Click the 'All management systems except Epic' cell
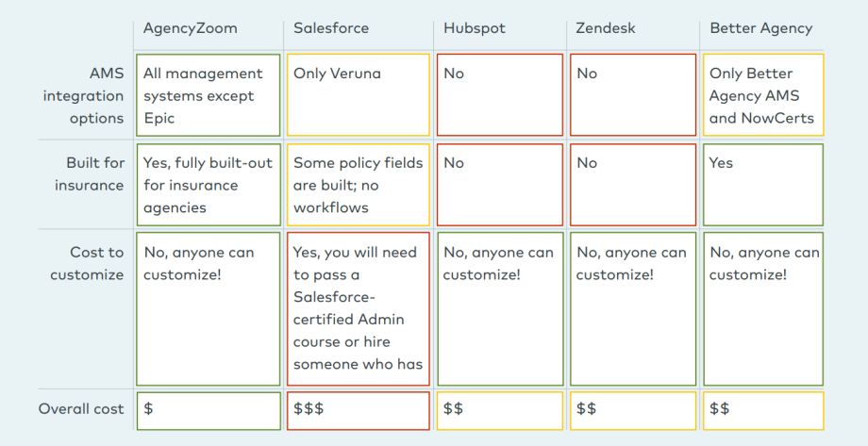This screenshot has height=446, width=868. click(x=209, y=95)
